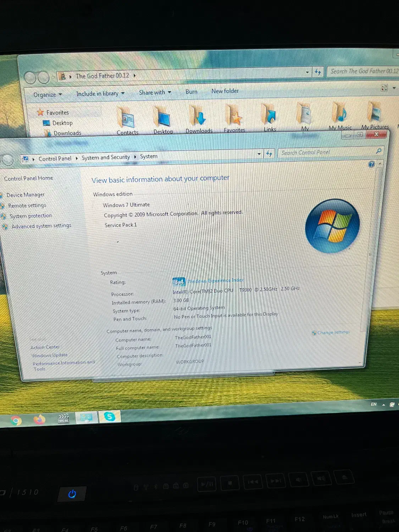Open the Downloads folder icon
The image size is (399, 532).
coord(199,119)
